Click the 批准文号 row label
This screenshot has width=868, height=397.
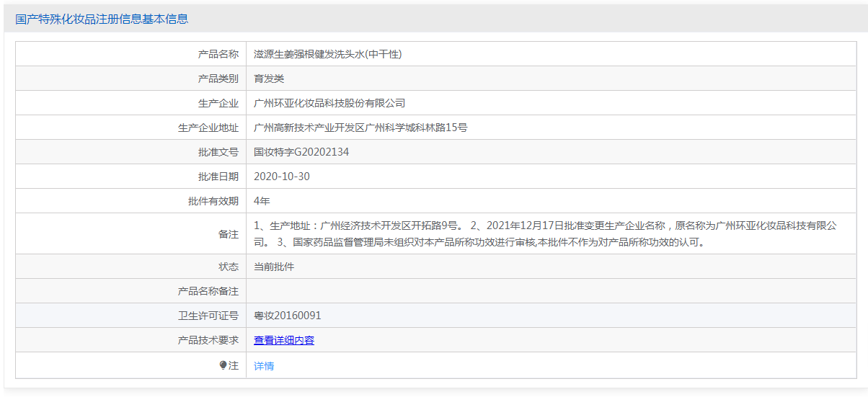pyautogui.click(x=218, y=152)
